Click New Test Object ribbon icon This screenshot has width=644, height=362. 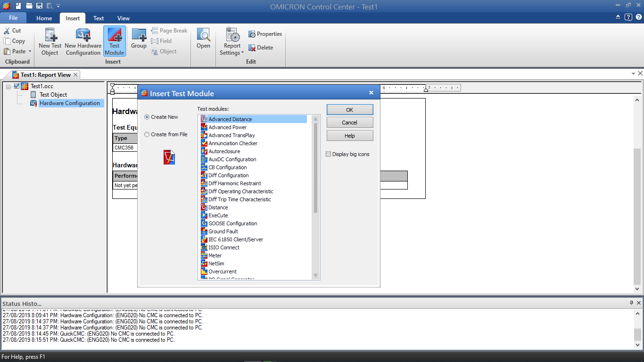(x=50, y=41)
